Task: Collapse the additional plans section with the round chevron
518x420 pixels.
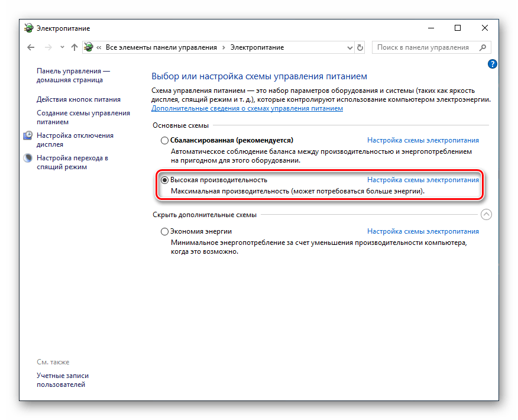Action: [x=486, y=215]
